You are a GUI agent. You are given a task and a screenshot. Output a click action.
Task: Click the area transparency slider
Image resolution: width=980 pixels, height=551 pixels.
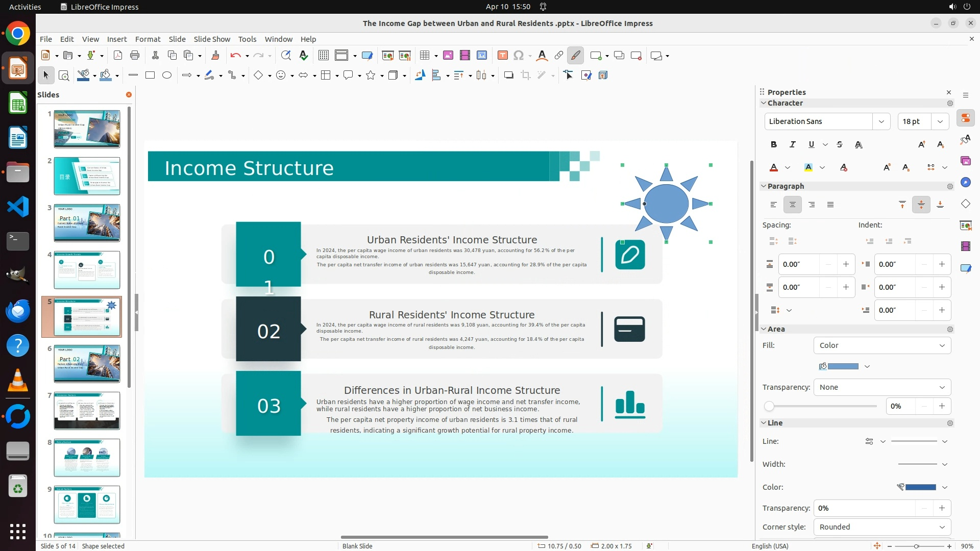coord(822,407)
